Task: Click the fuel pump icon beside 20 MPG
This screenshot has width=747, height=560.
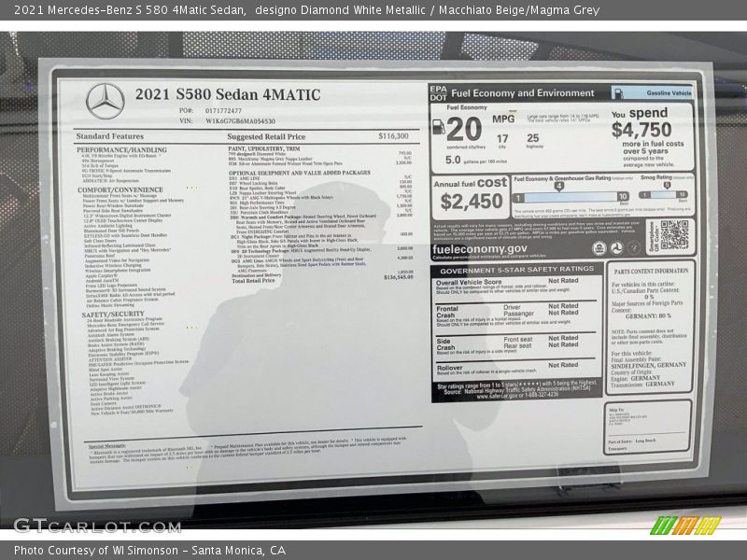Action: click(438, 127)
